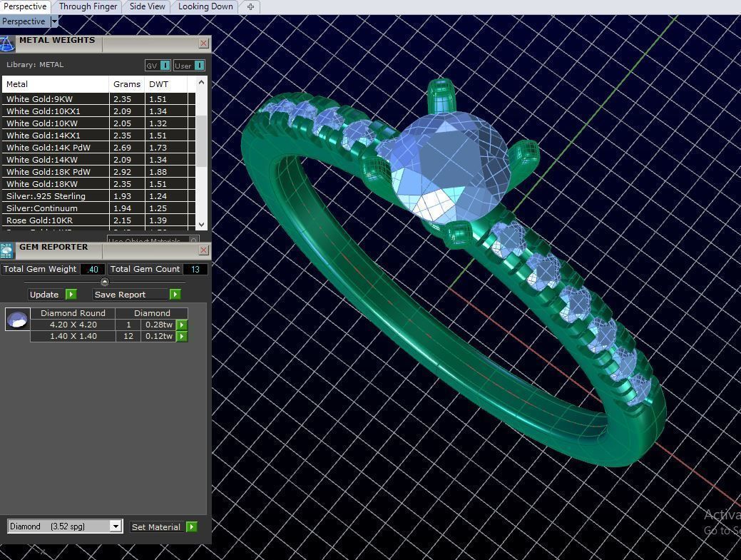This screenshot has width=741, height=560.
Task: Select the Silver:.925 Sterling row
Action: click(98, 196)
